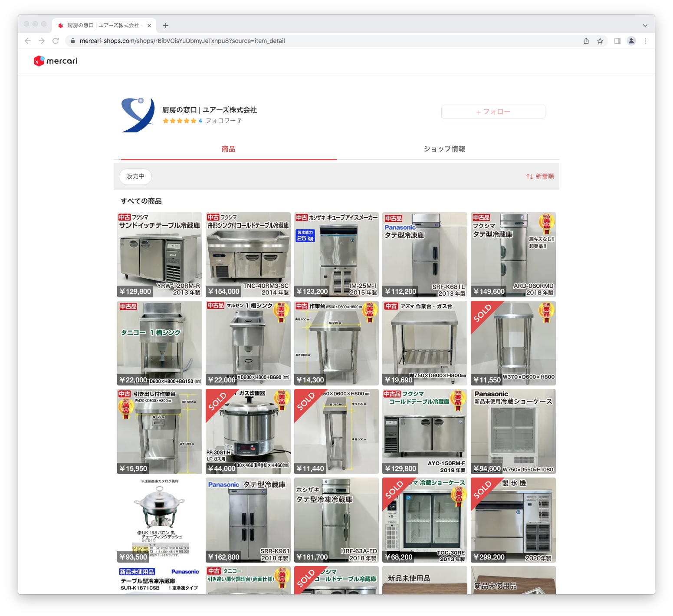
Task: Reload the page with refresh icon
Action: (56, 41)
